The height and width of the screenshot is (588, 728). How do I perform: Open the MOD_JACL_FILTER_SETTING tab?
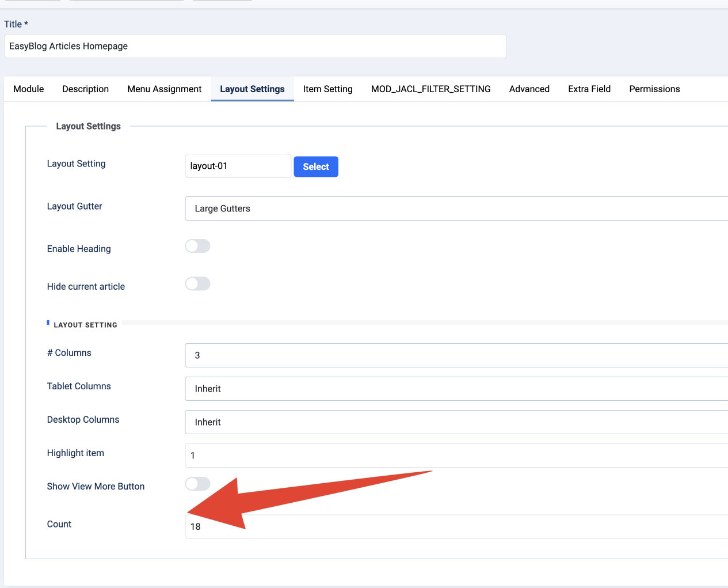[430, 89]
